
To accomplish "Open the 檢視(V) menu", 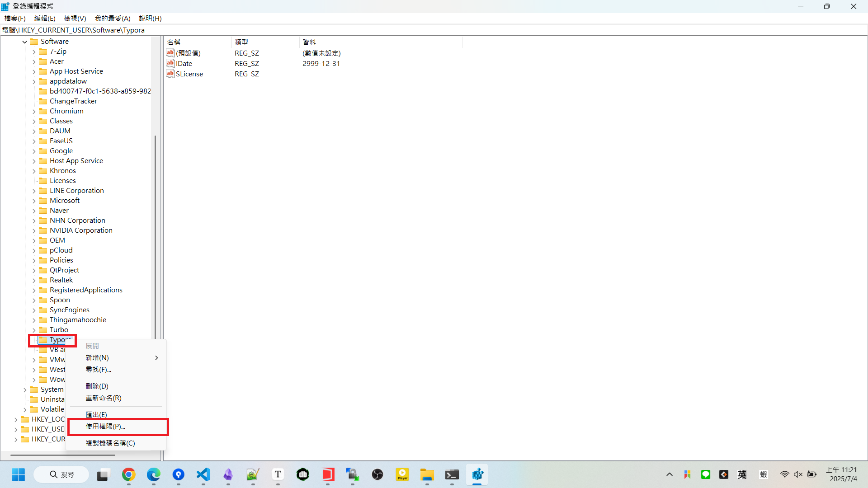I will click(x=75, y=19).
